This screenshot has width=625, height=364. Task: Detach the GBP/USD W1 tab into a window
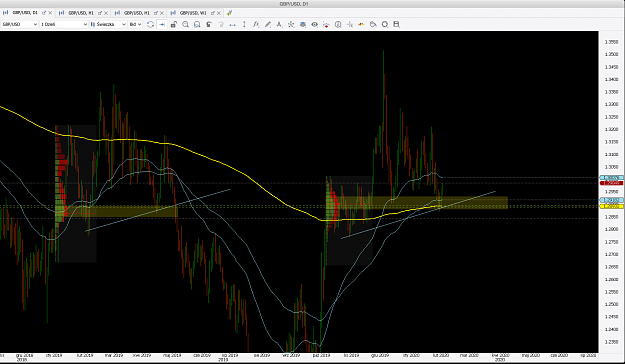[x=212, y=13]
